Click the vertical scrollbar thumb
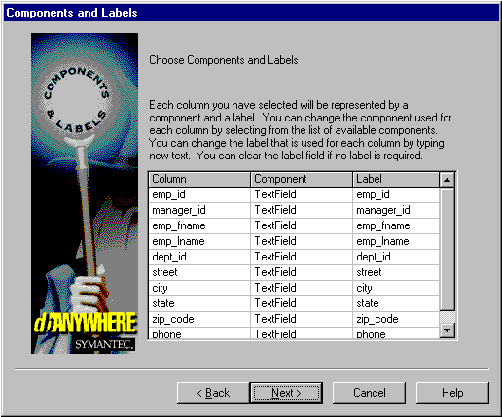 point(447,249)
